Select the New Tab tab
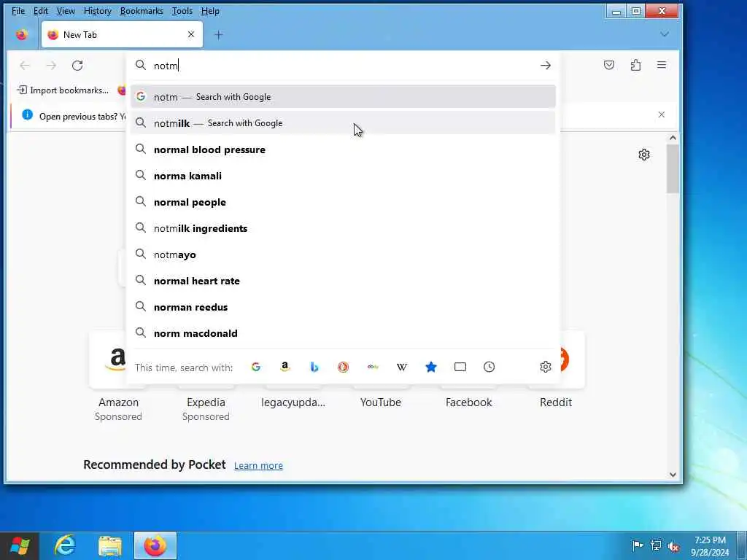This screenshot has height=560, width=747. click(122, 34)
